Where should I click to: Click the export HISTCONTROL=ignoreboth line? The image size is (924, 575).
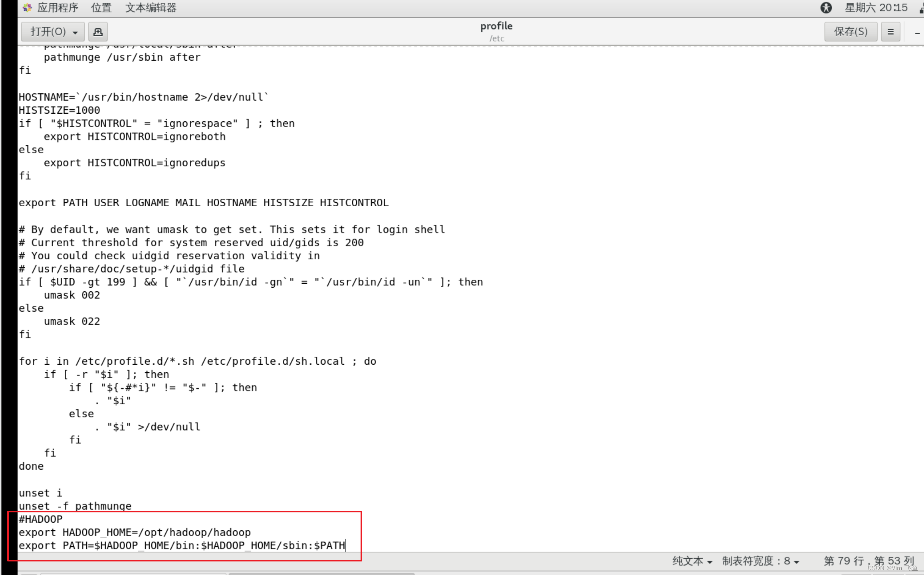click(135, 136)
